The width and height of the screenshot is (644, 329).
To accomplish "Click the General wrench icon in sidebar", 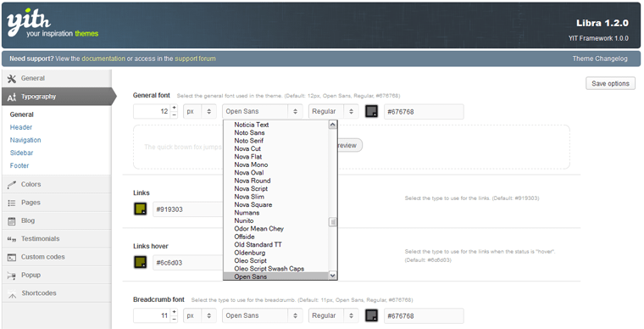I will click(x=12, y=79).
